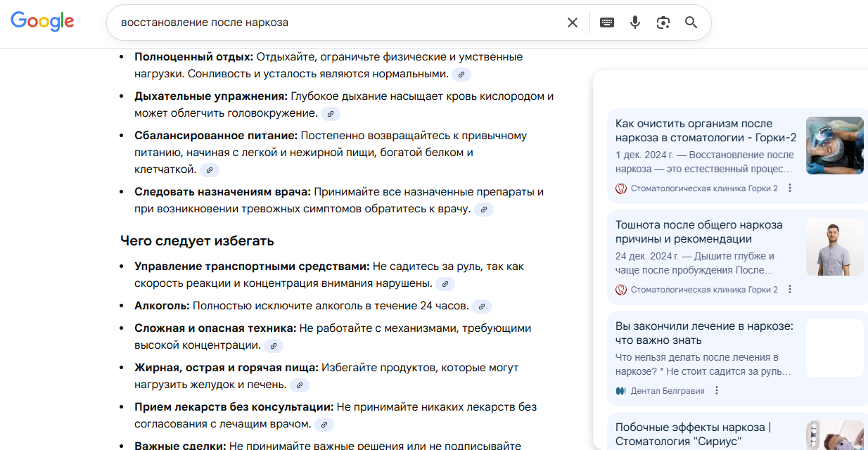Open Google Lens image search icon
This screenshot has width=868, height=450.
pos(663,22)
